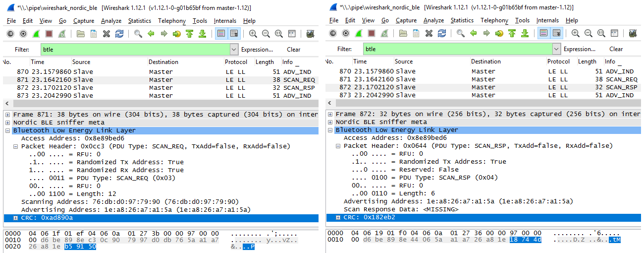The height and width of the screenshot is (253, 644).
Task: Reload the capture file in right window
Action: pyautogui.click(x=441, y=33)
